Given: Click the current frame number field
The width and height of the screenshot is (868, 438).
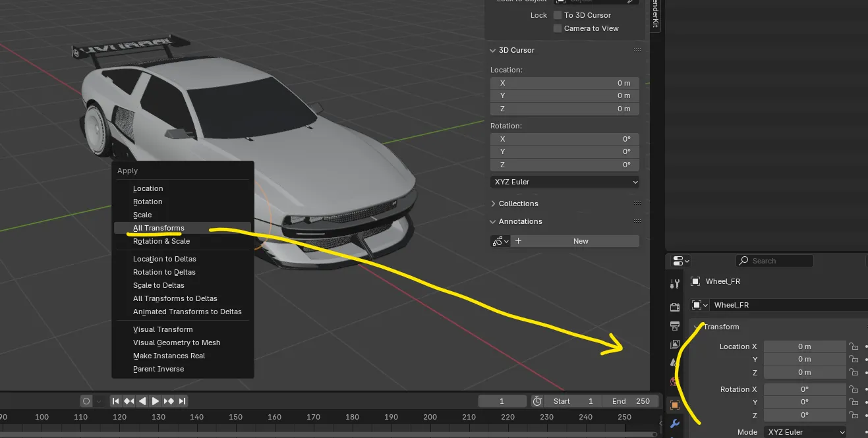Looking at the screenshot, I should 502,401.
